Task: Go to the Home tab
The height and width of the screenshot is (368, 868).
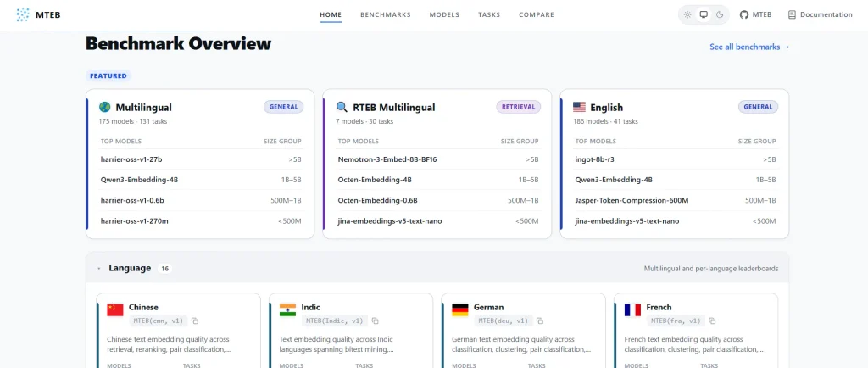Action: (331, 15)
